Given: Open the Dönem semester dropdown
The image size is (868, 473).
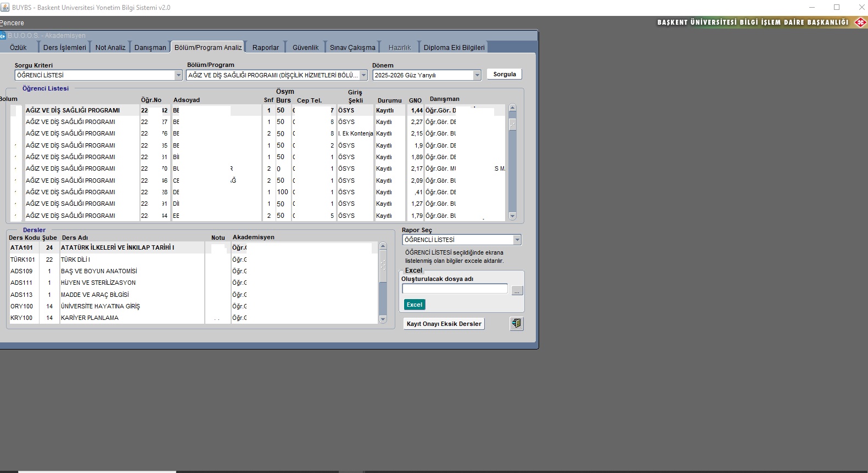Looking at the screenshot, I should click(477, 75).
